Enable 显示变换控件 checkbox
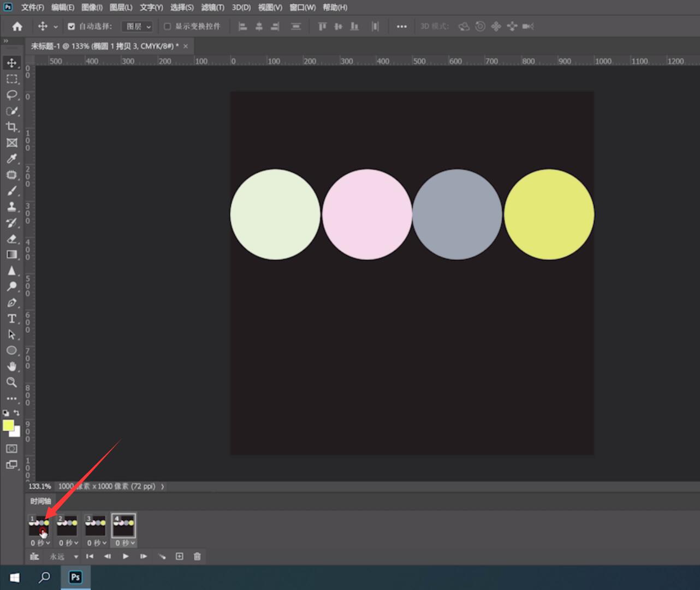The height and width of the screenshot is (590, 700). (x=168, y=26)
